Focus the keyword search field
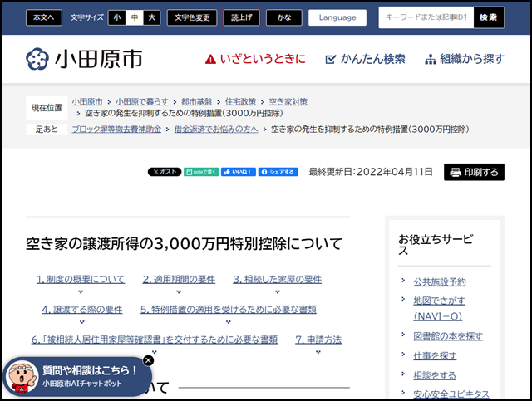 click(426, 17)
